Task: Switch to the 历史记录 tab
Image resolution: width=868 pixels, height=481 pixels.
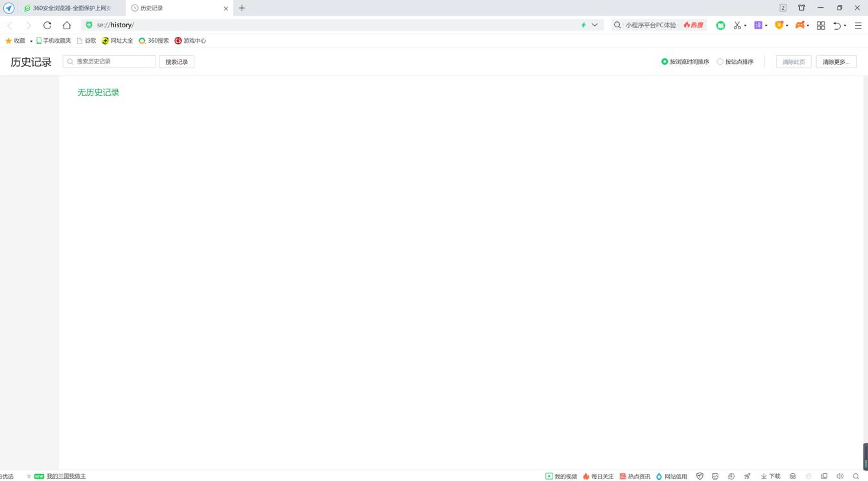Action: (178, 8)
